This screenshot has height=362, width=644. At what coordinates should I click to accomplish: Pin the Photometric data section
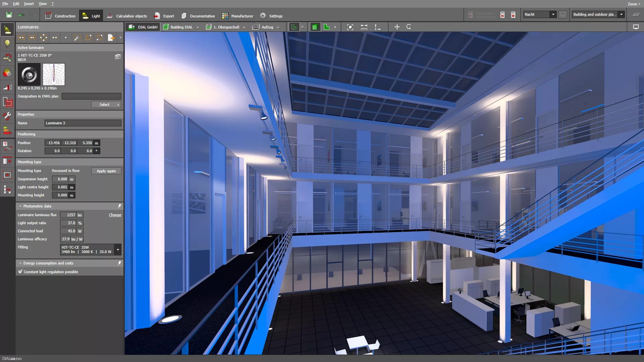click(119, 206)
